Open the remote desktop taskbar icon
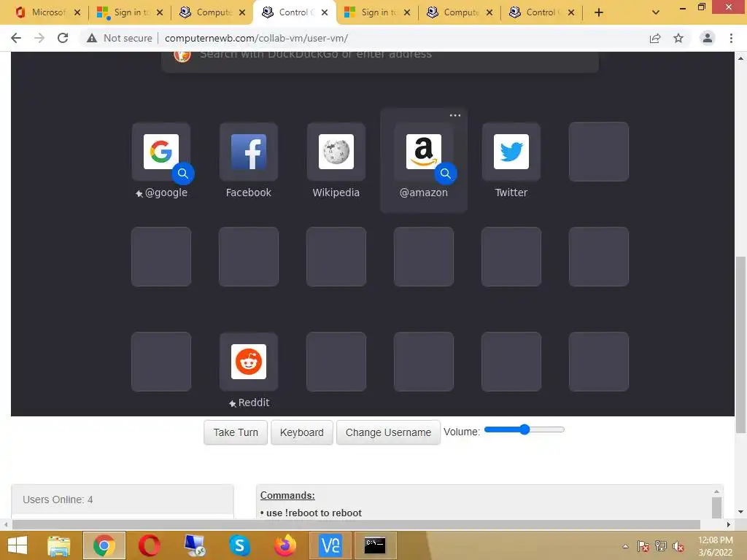 [x=194, y=545]
